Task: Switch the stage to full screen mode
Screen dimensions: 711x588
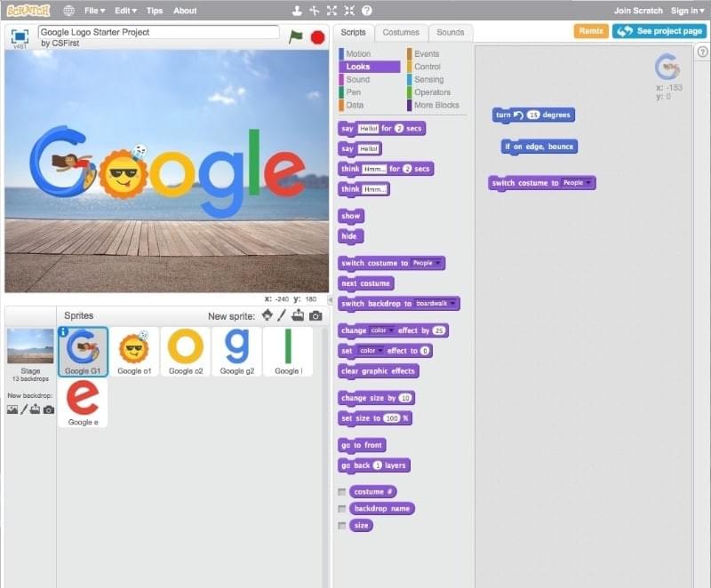Action: (20, 36)
